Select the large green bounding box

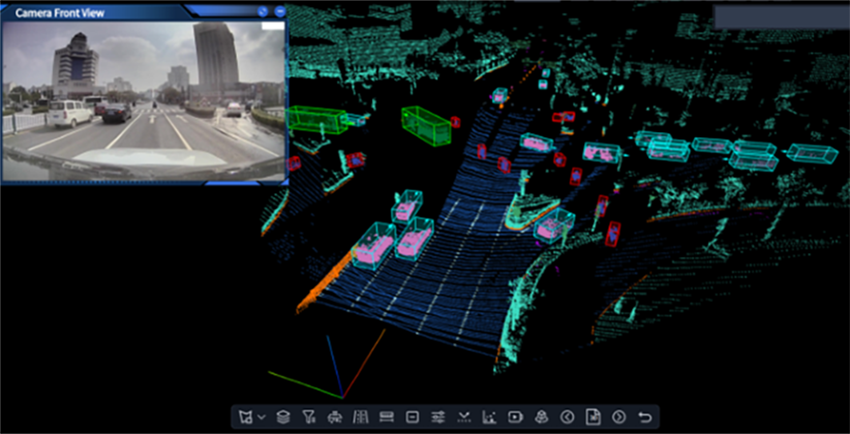427,126
